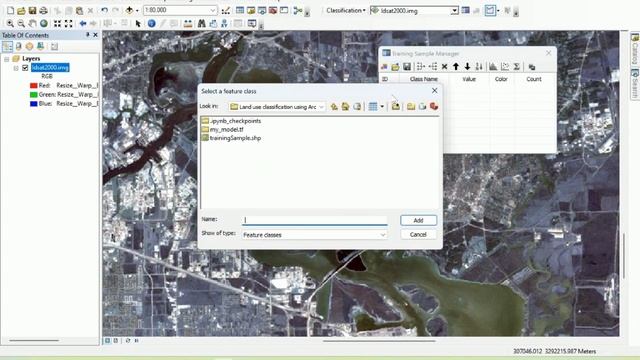The image size is (640, 360).
Task: Collapse the Layers group in Table Of Contents
Action: [7, 59]
